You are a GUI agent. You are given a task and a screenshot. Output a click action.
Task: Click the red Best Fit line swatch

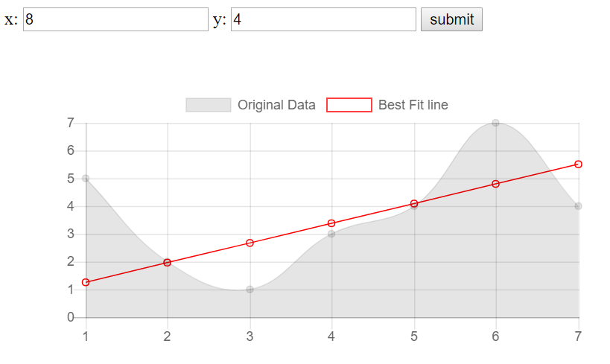click(x=349, y=105)
